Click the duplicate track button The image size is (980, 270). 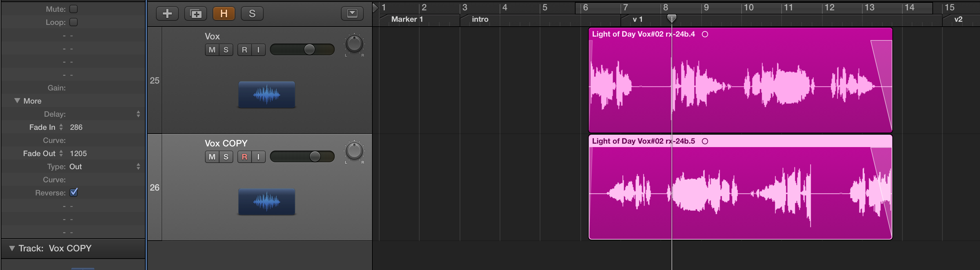coord(196,14)
